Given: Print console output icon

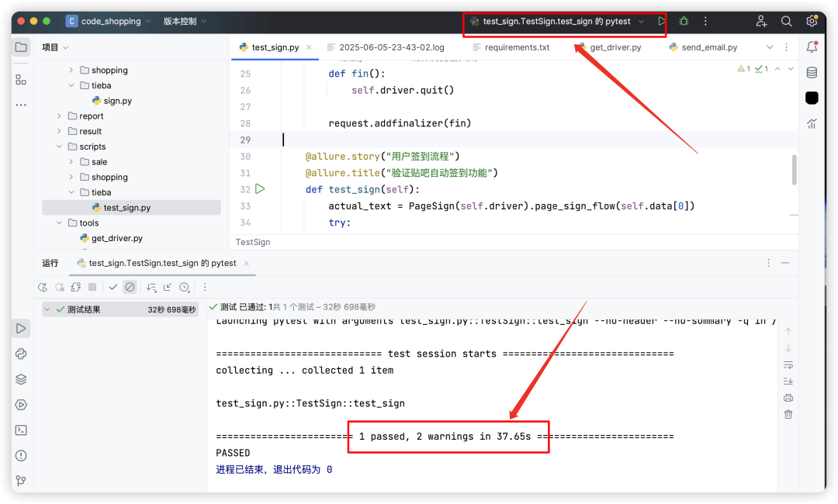Looking at the screenshot, I should [788, 398].
